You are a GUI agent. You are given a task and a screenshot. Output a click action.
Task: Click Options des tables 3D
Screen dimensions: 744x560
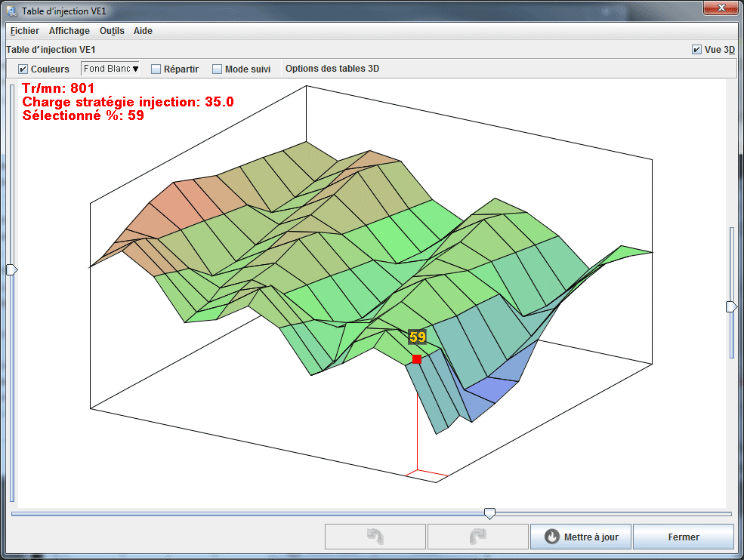click(x=332, y=69)
